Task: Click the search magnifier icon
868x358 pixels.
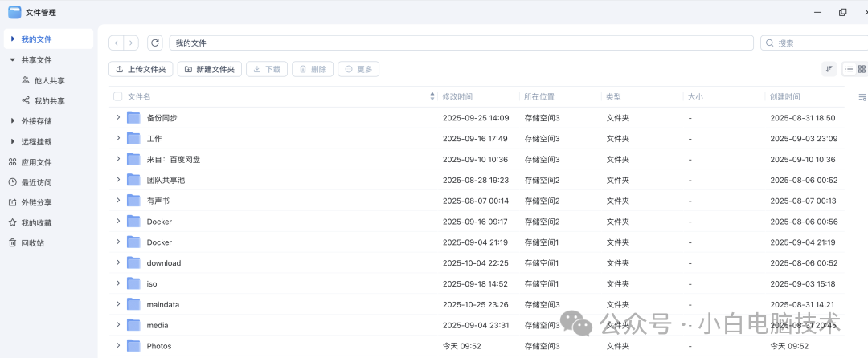Action: click(x=770, y=43)
